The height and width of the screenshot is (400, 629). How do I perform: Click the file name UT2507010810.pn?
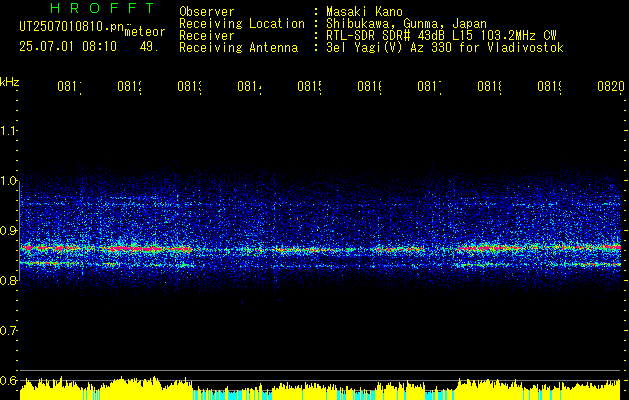tap(71, 27)
